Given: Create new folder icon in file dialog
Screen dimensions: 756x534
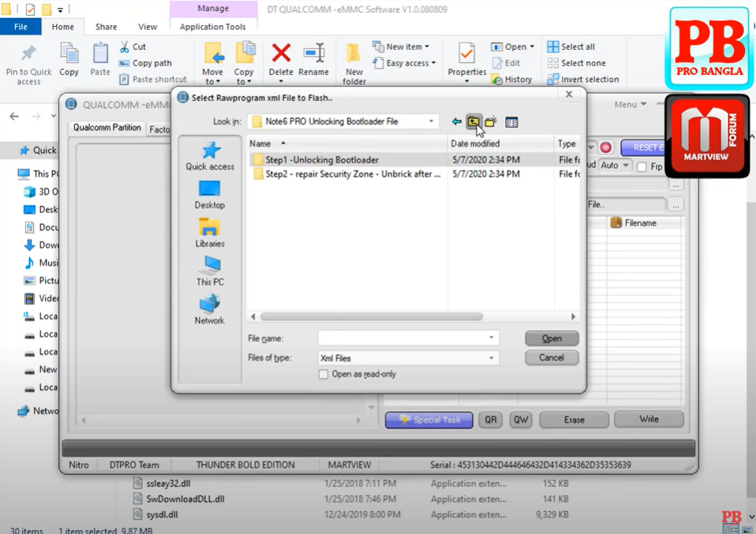Looking at the screenshot, I should pyautogui.click(x=491, y=122).
